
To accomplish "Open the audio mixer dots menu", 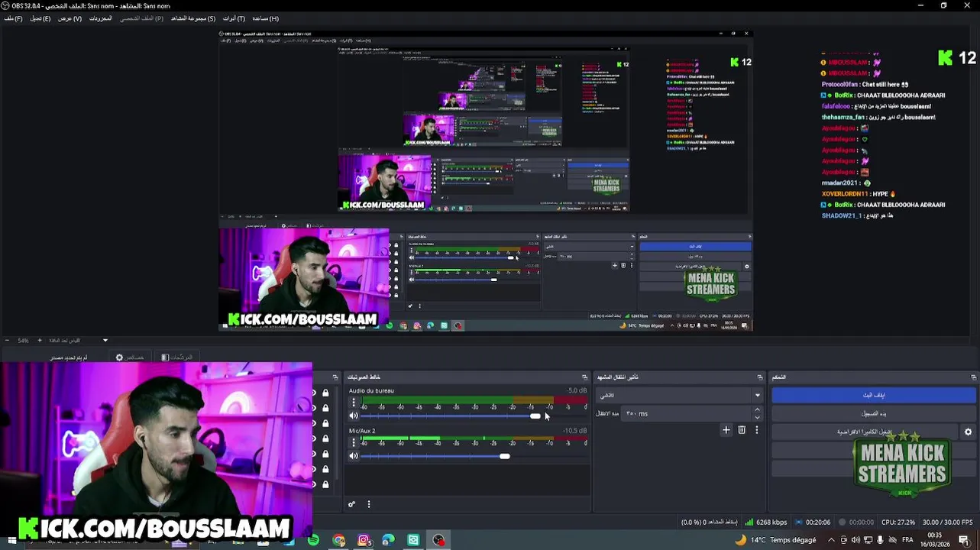I will pyautogui.click(x=369, y=504).
